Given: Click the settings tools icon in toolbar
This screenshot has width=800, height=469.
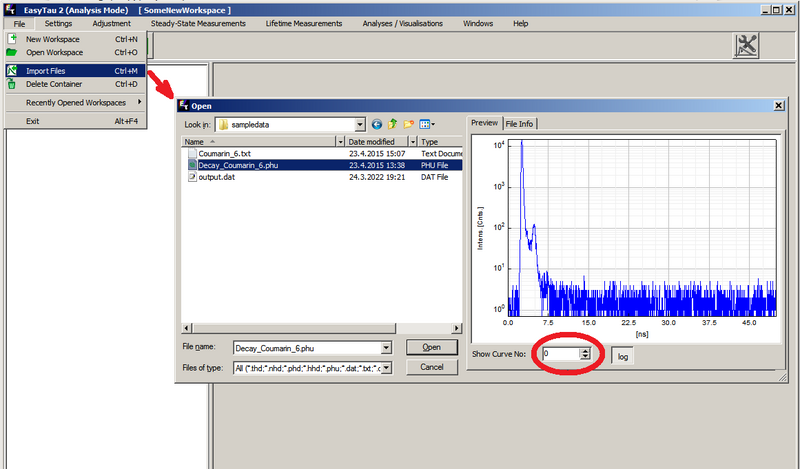Looking at the screenshot, I should tap(748, 45).
